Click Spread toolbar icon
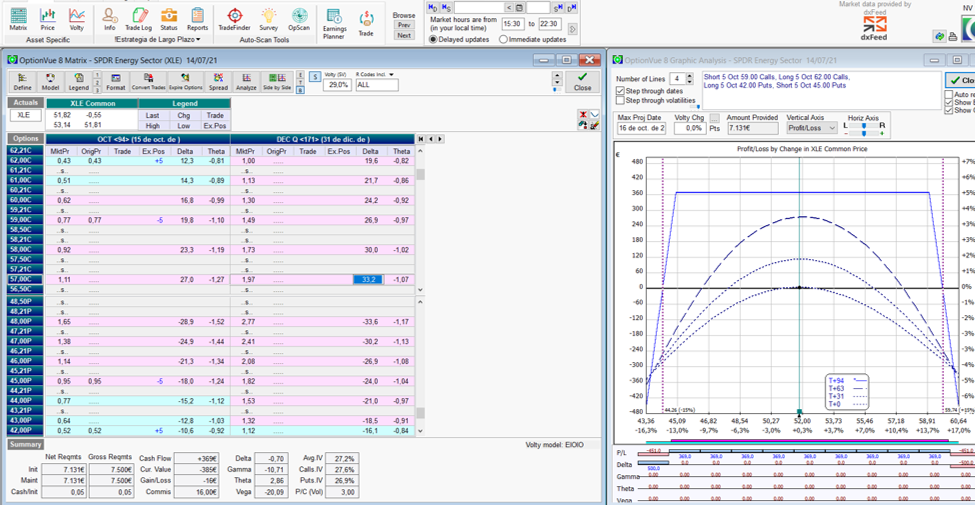The image size is (975, 505). click(x=218, y=81)
